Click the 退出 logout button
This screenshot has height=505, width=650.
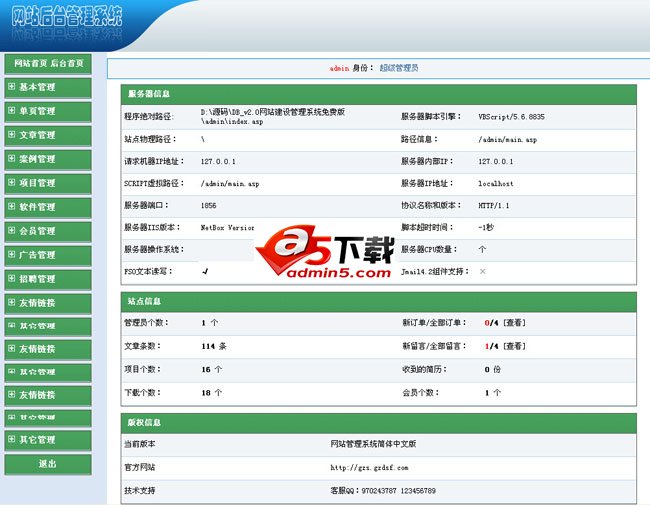(48, 464)
